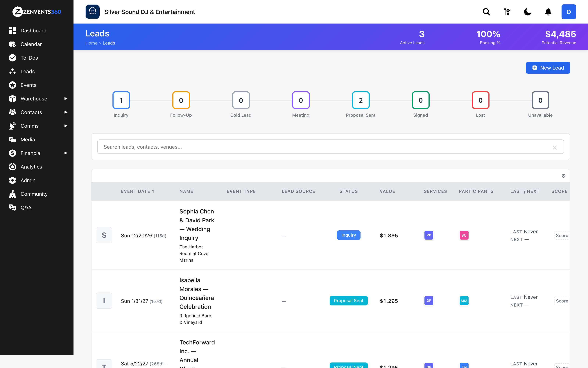Filter by the Cold Lead stage box
Screen dimensions: 588x368
[x=241, y=100]
